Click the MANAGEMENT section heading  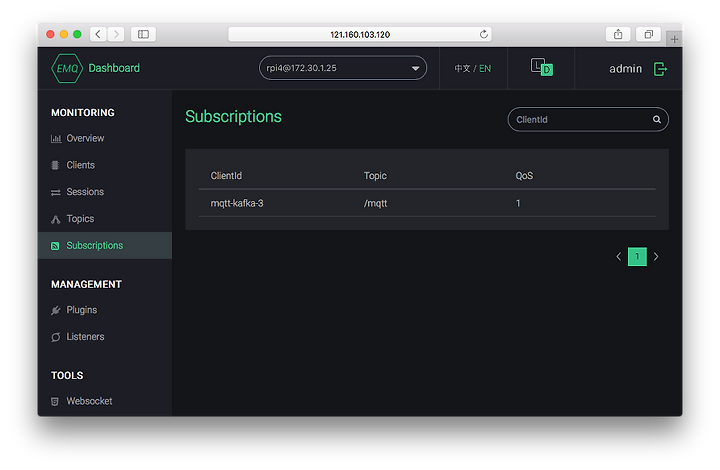86,285
